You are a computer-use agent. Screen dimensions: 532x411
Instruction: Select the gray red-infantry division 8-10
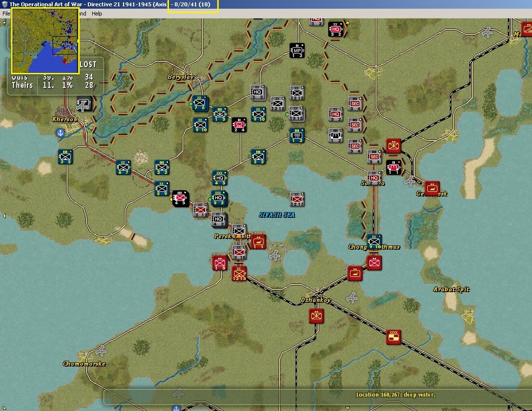coord(239,253)
